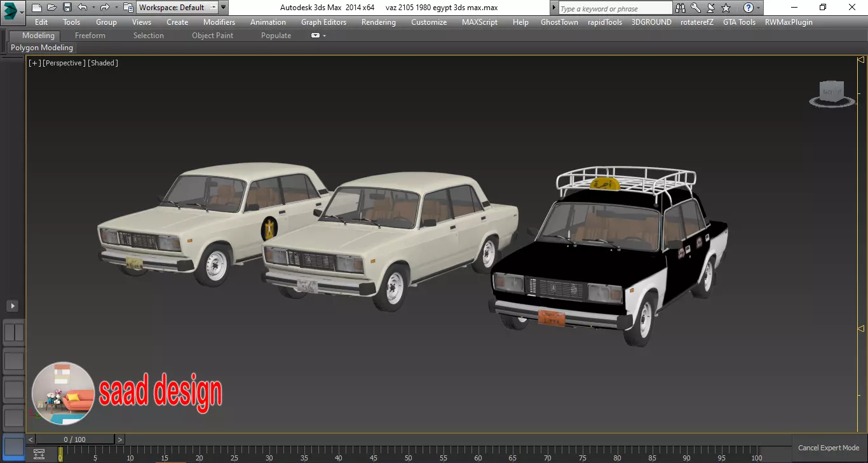Step to next frame with > arrow

[x=120, y=440]
